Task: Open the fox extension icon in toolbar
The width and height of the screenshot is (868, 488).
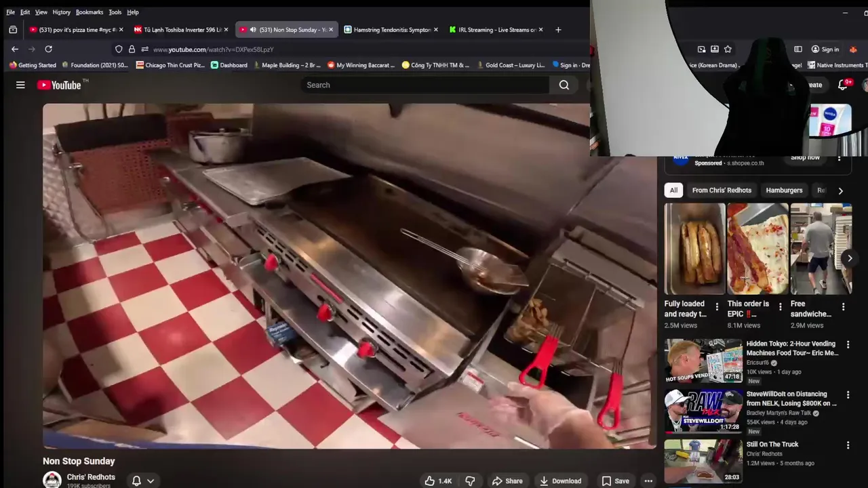Action: 853,49
